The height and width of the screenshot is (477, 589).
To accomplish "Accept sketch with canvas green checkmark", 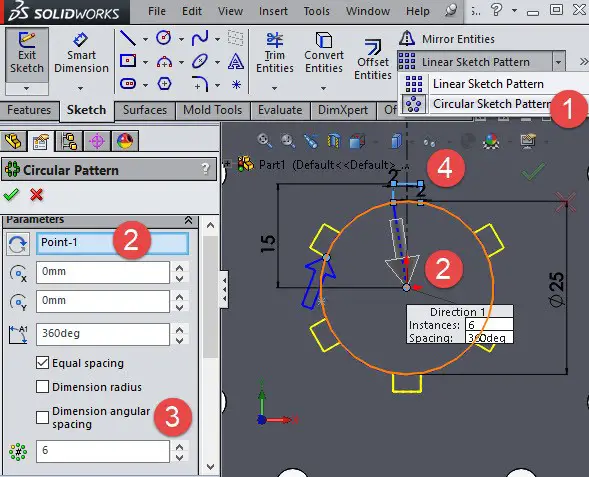I will click(534, 171).
